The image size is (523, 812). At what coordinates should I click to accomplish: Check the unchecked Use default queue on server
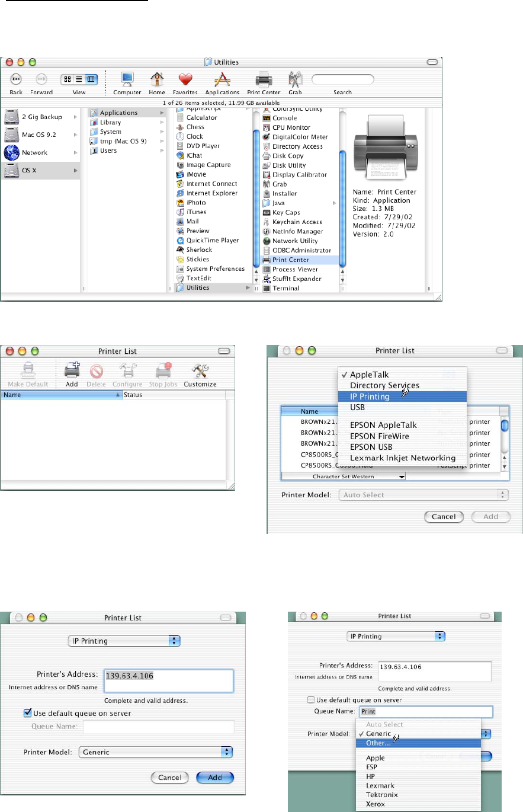click(x=311, y=700)
